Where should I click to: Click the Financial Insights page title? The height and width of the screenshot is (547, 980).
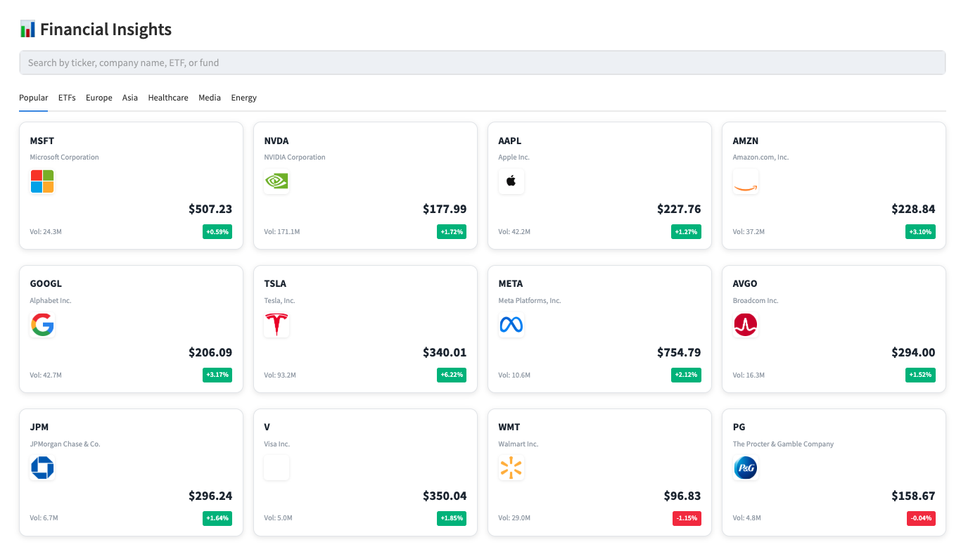(106, 30)
